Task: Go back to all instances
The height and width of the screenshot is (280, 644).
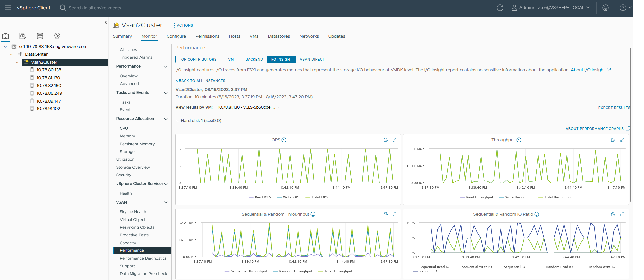Action: [200, 81]
